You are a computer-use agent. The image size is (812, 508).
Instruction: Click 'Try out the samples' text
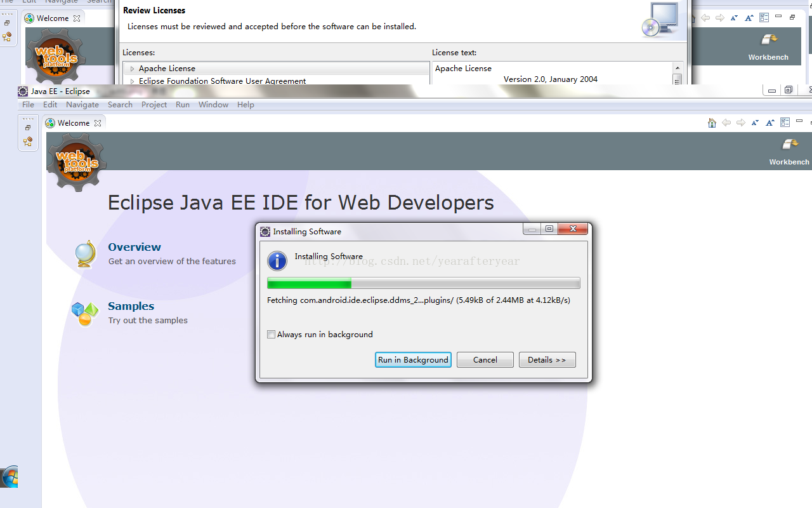pyautogui.click(x=148, y=320)
